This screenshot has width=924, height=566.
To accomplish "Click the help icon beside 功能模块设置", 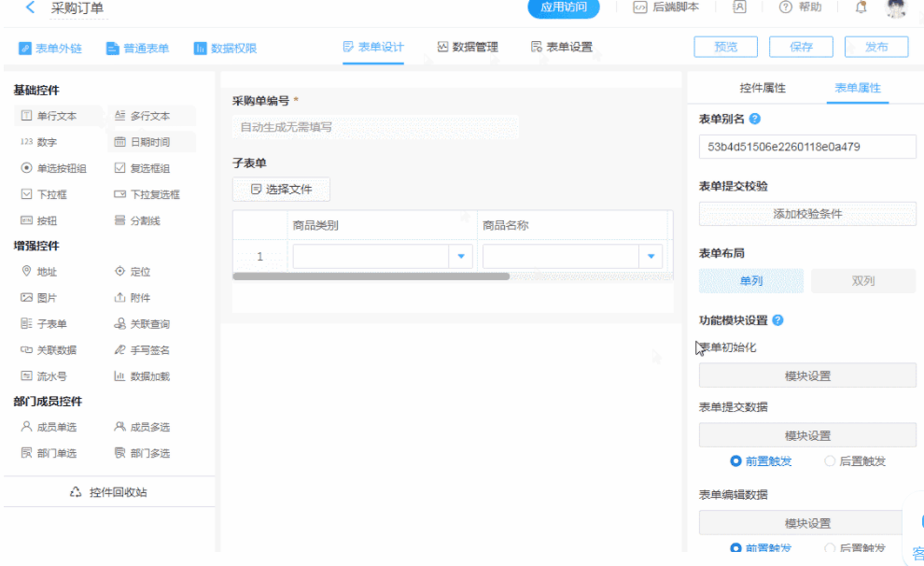I will (x=777, y=320).
